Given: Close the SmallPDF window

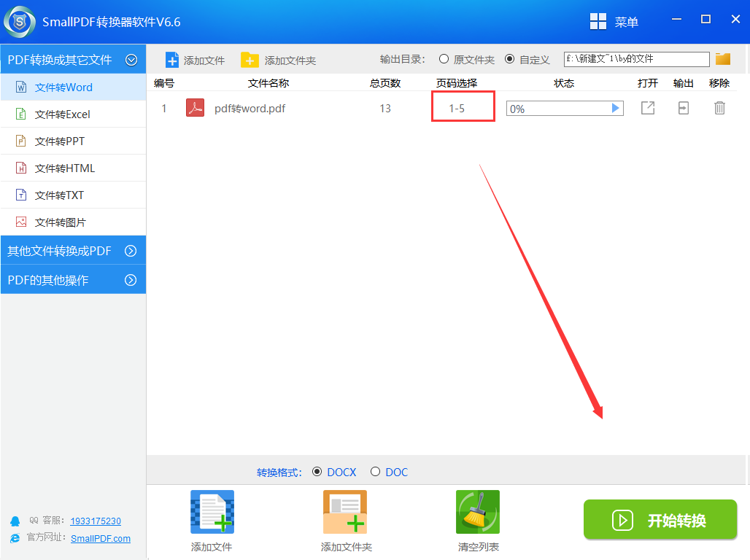Looking at the screenshot, I should (x=735, y=19).
